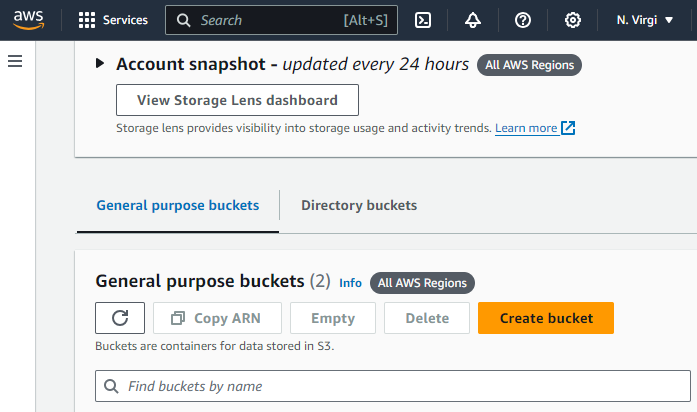Open the hamburger side navigation menu

coord(15,61)
